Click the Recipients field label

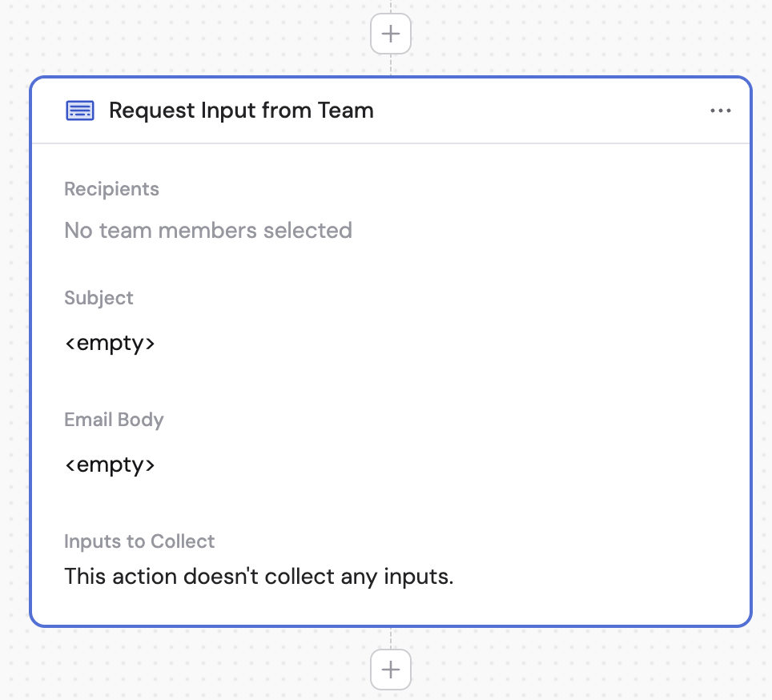pos(111,189)
